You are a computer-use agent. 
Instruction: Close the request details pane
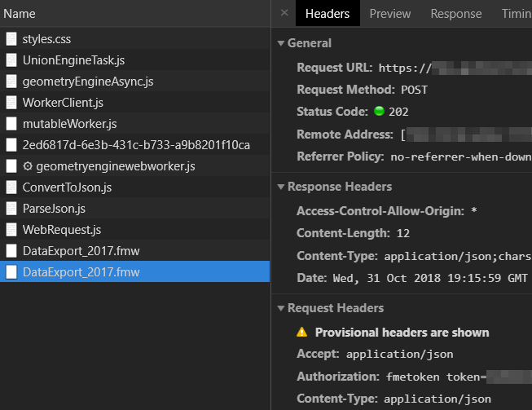point(284,13)
